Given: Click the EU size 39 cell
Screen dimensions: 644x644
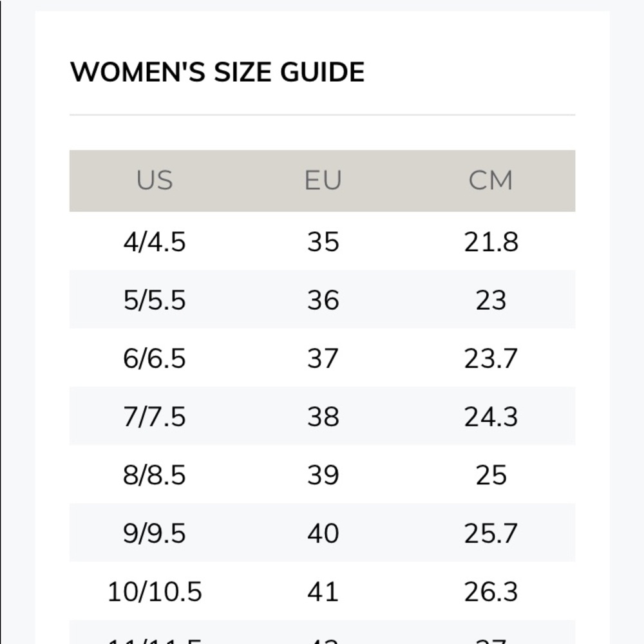Looking at the screenshot, I should click(323, 475).
